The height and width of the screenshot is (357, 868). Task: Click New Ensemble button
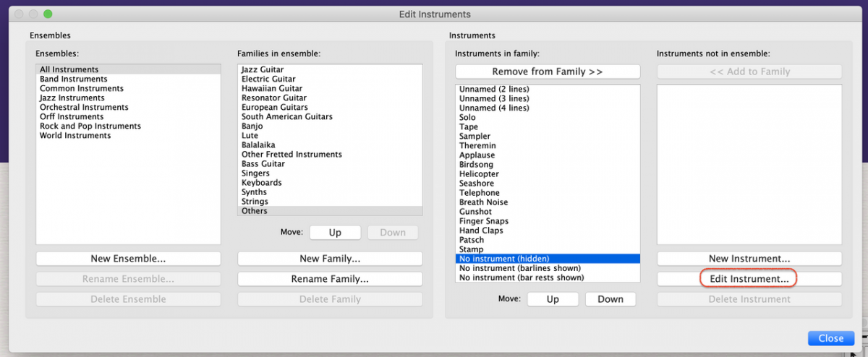pos(128,259)
